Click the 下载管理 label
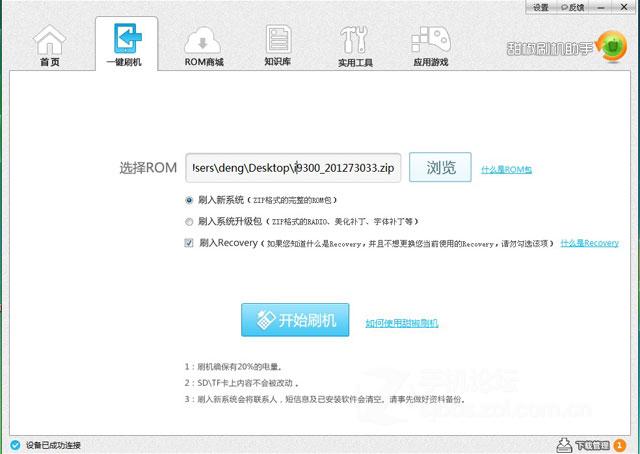The image size is (640, 454). (593, 445)
